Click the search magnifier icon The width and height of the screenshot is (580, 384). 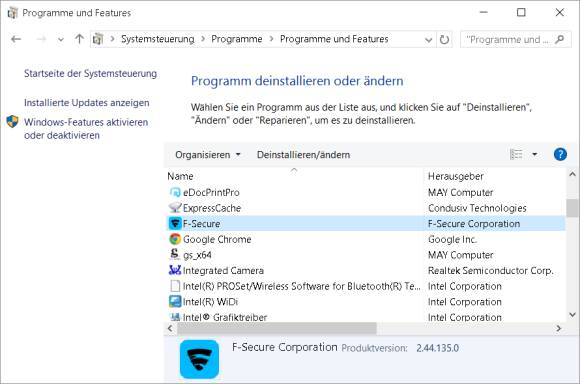(x=560, y=39)
